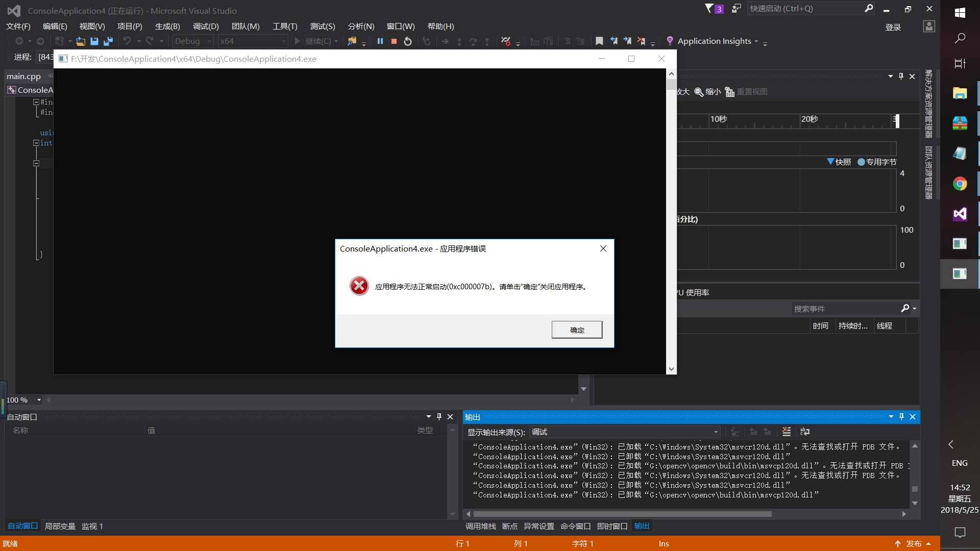Open the 文件(F) menu
The width and height of the screenshot is (980, 551).
coord(18,27)
